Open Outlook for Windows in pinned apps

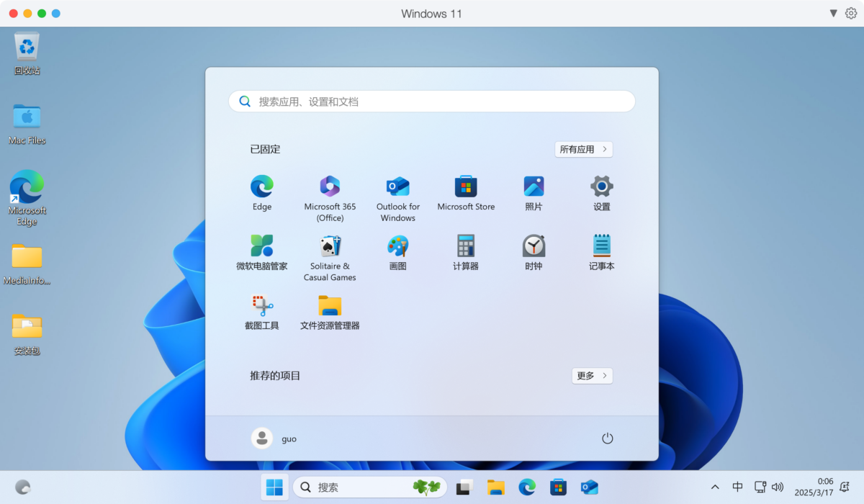tap(398, 199)
